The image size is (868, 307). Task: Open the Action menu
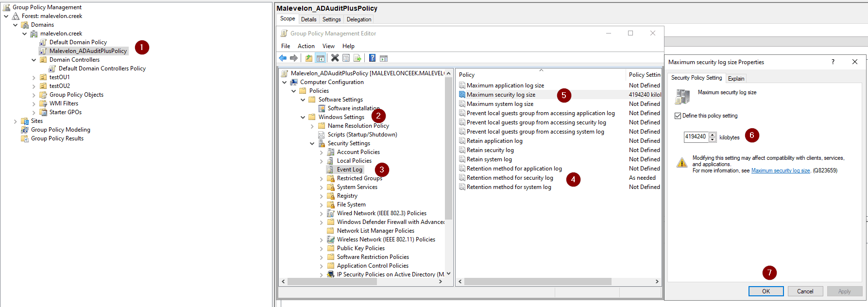point(306,46)
